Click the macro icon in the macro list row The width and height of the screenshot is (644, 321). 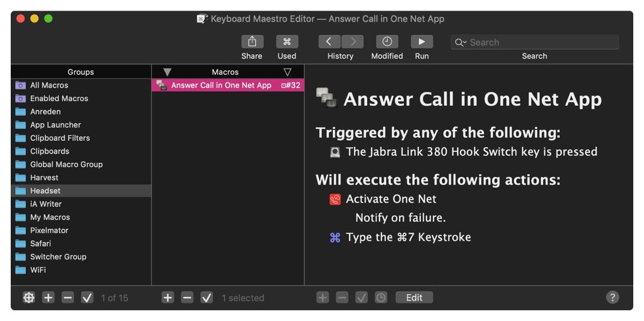pos(161,85)
